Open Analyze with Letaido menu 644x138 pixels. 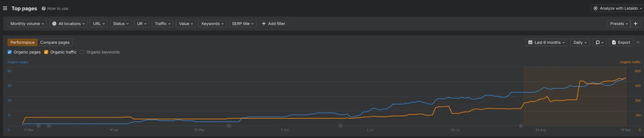click(x=618, y=8)
